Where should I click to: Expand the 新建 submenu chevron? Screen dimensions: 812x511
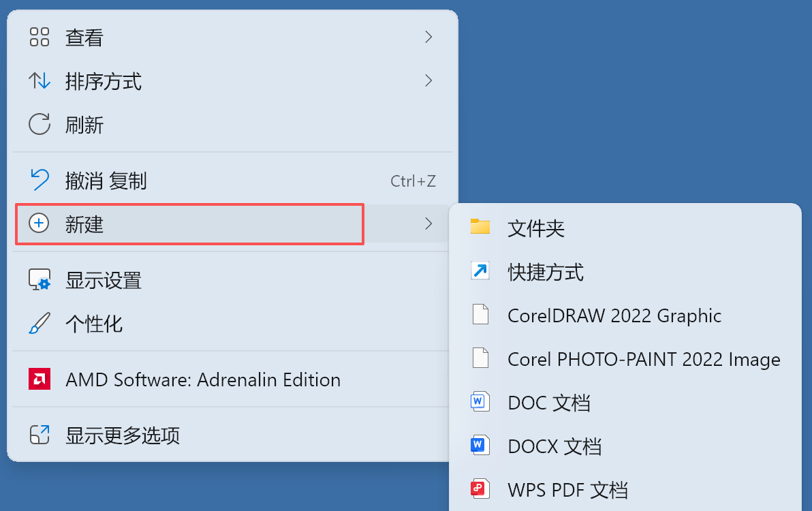tap(428, 223)
